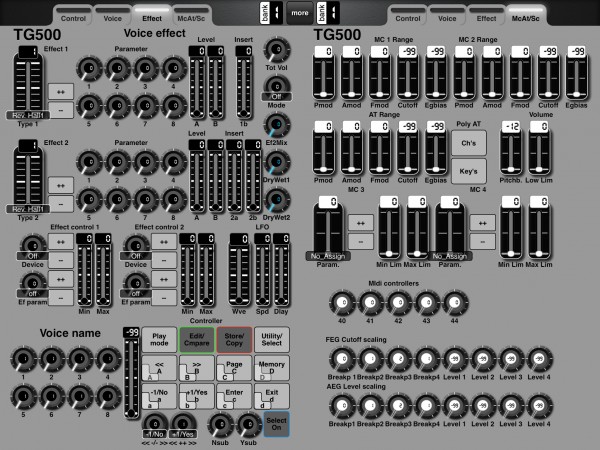
Task: Toggle the Page C button
Action: 234,368
